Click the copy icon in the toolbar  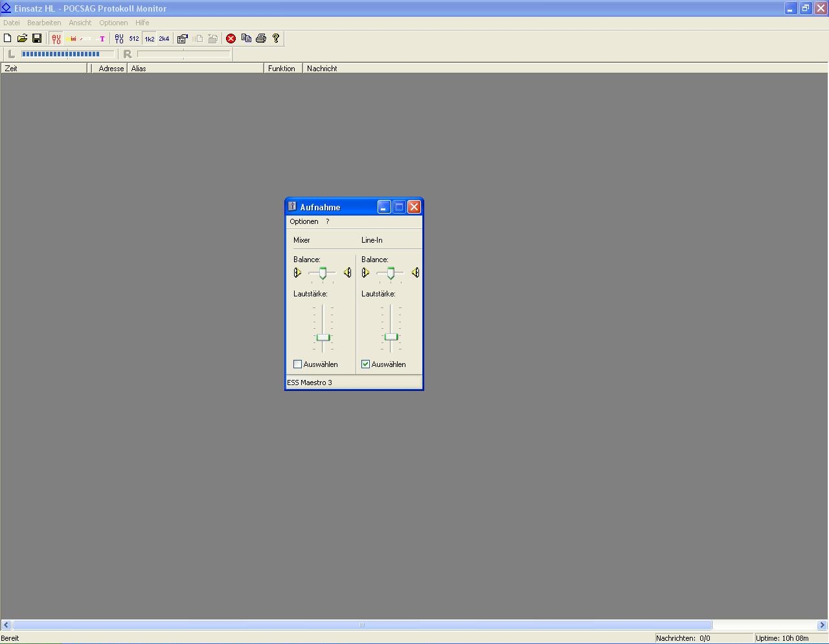[x=246, y=39]
